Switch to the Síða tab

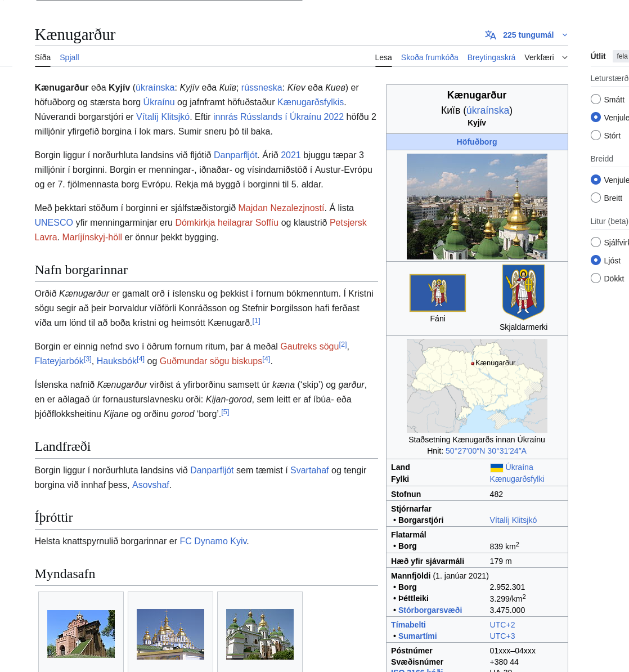pos(43,57)
